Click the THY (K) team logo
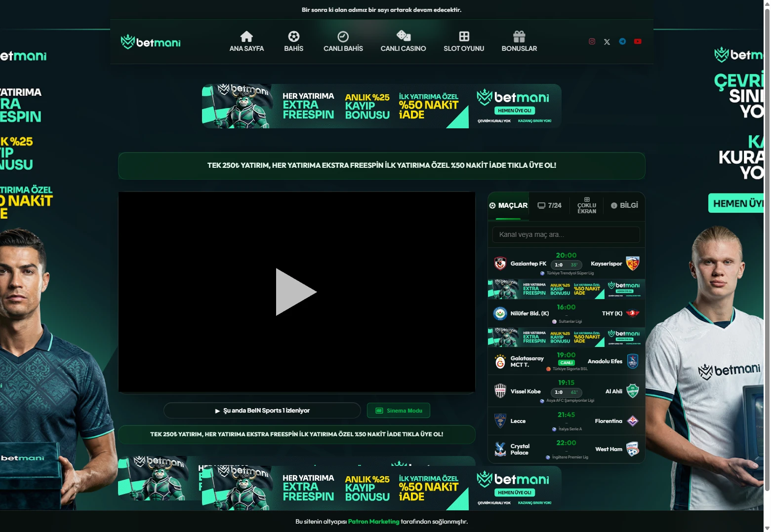The image size is (771, 532). pos(633,313)
